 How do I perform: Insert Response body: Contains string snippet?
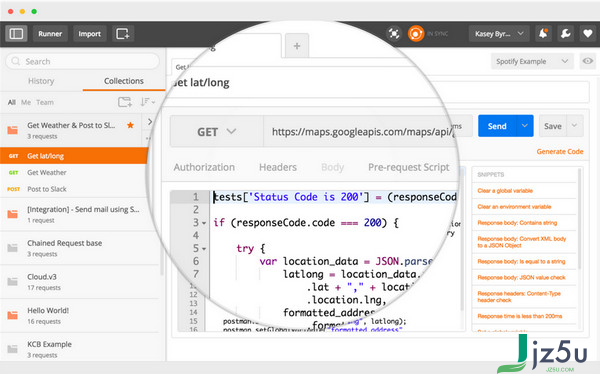(x=517, y=223)
